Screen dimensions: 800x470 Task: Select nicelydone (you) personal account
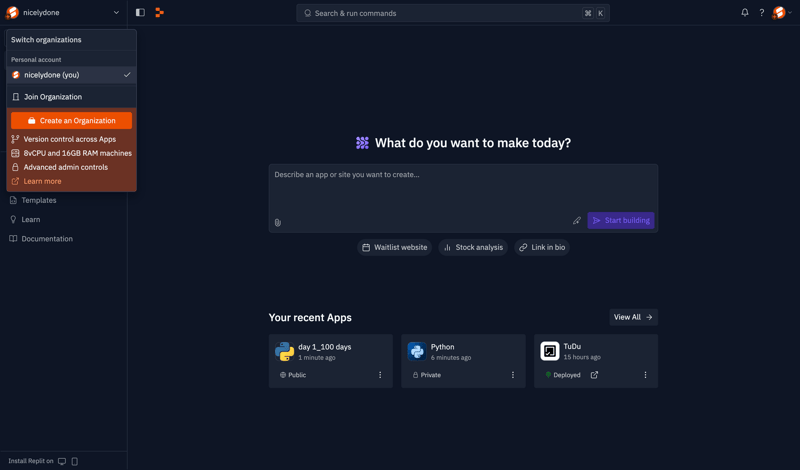coord(71,75)
